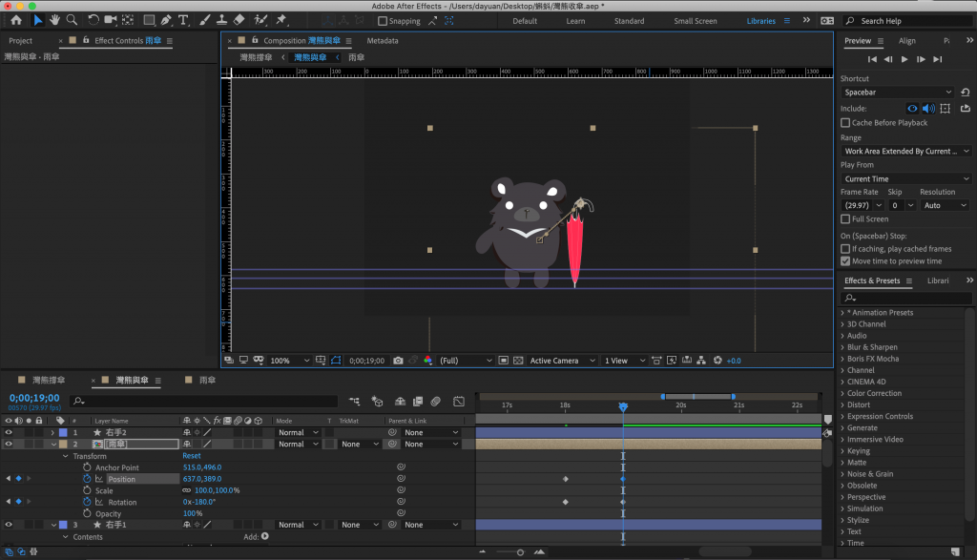The width and height of the screenshot is (977, 560).
Task: Enable the Snapping checkbox
Action: pyautogui.click(x=383, y=21)
